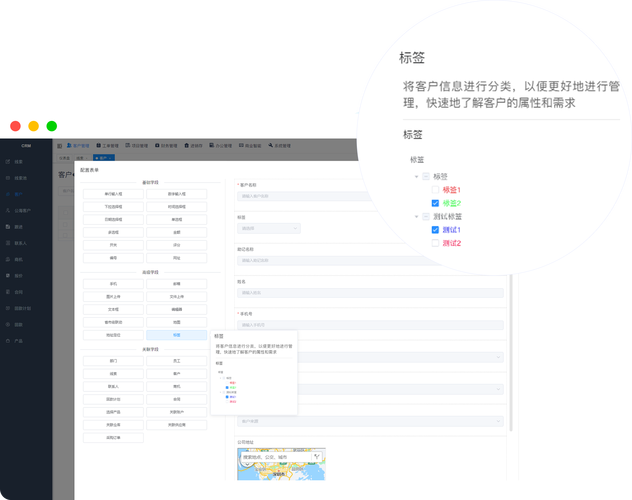Viewport: 632px width, 500px height.
Task: Check the pink 测试2 checkbox in enlarged view
Action: coord(435,243)
